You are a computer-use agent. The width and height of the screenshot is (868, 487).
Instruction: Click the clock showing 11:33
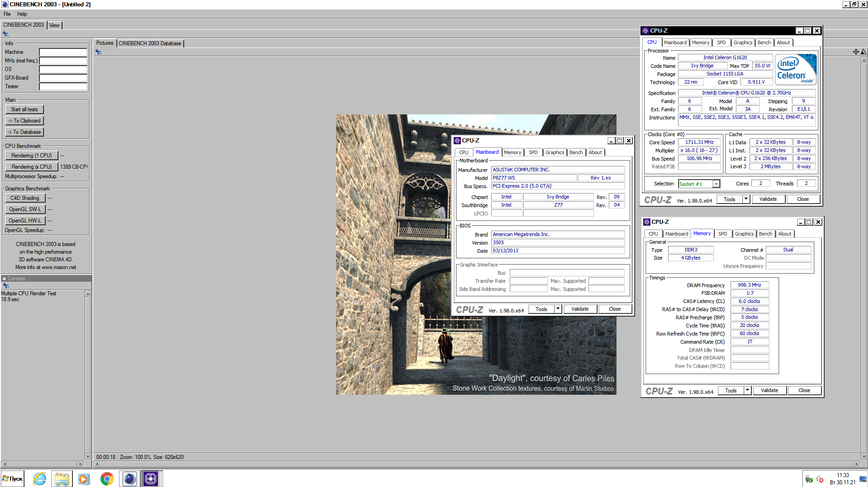point(843,475)
